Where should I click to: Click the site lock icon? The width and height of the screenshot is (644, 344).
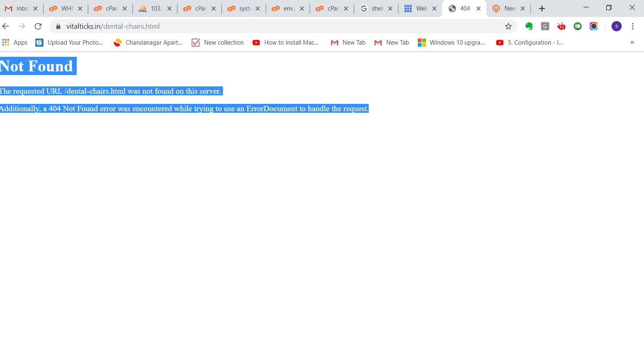pyautogui.click(x=58, y=26)
